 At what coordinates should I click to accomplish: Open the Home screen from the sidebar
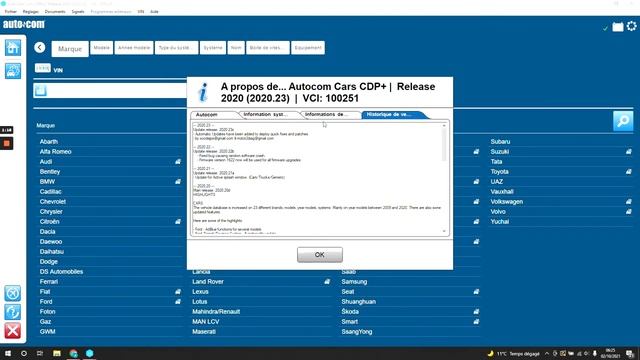(x=13, y=48)
